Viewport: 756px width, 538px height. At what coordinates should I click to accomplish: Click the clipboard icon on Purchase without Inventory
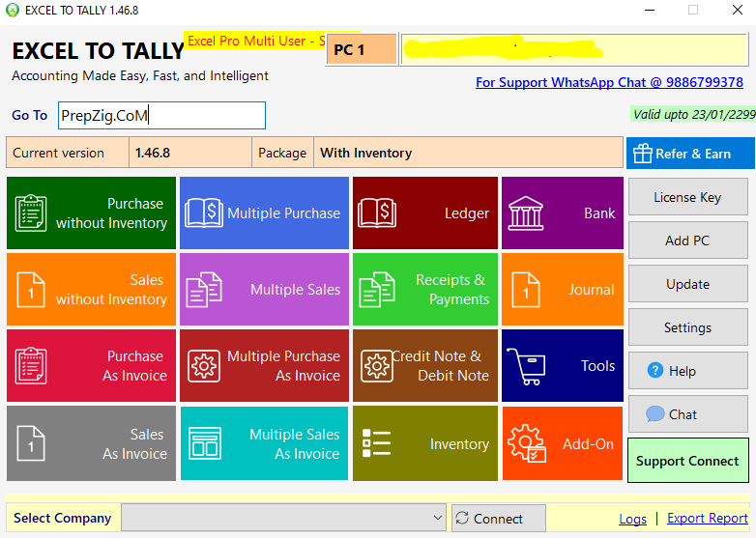[x=31, y=212]
